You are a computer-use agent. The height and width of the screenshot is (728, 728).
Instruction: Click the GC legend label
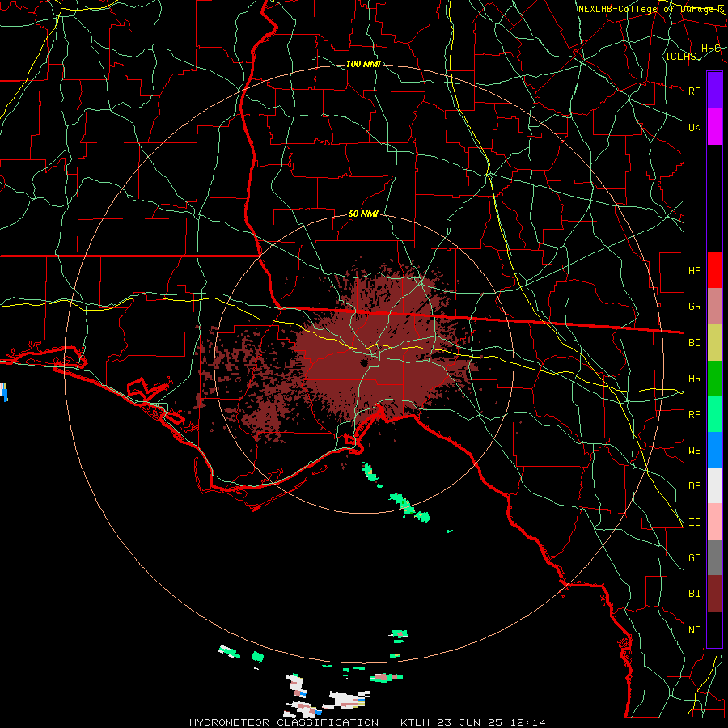[x=694, y=558]
